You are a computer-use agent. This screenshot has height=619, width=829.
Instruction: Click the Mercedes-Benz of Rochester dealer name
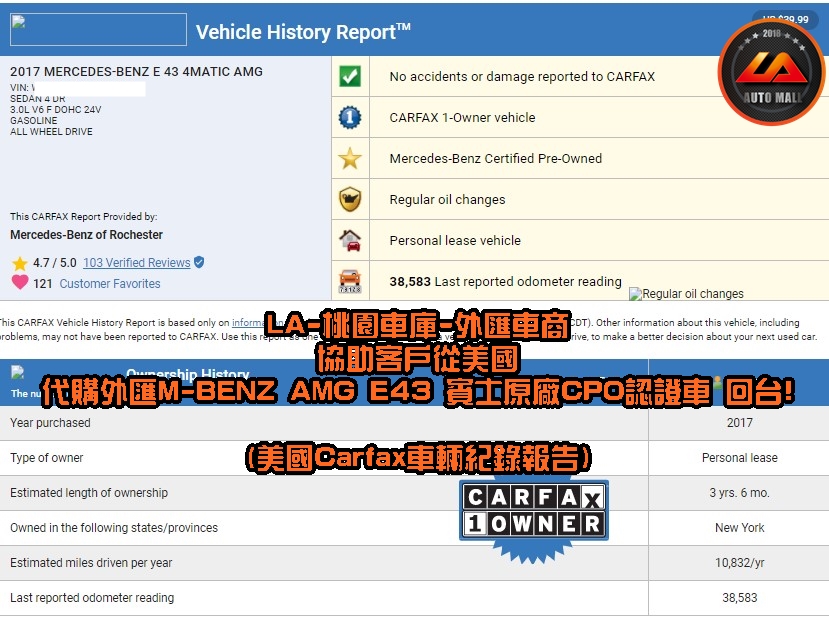click(86, 235)
